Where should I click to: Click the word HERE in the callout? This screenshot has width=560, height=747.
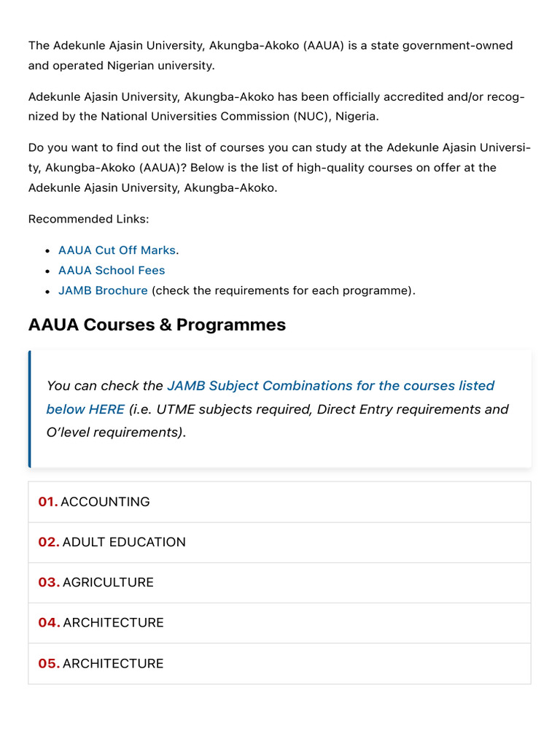click(x=106, y=409)
